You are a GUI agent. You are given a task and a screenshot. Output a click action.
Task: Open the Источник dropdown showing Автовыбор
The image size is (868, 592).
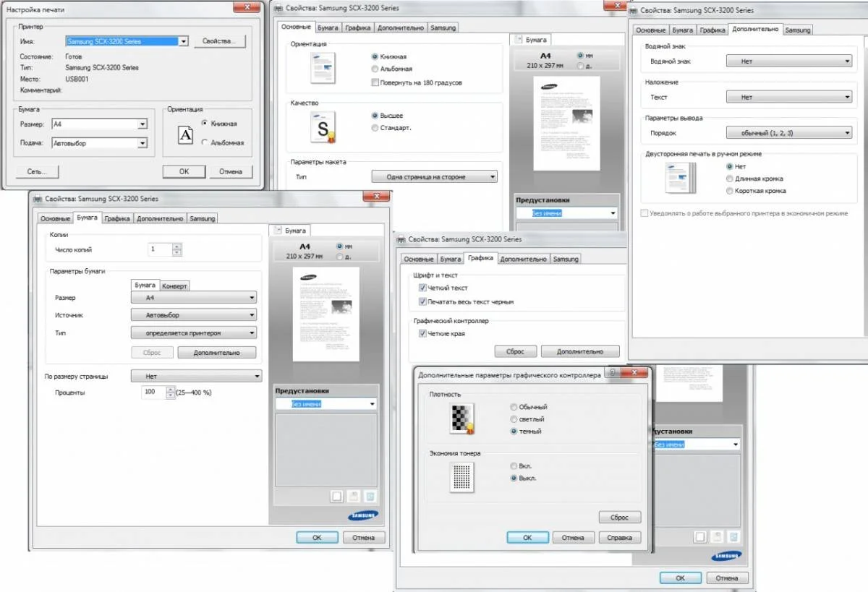click(x=194, y=315)
